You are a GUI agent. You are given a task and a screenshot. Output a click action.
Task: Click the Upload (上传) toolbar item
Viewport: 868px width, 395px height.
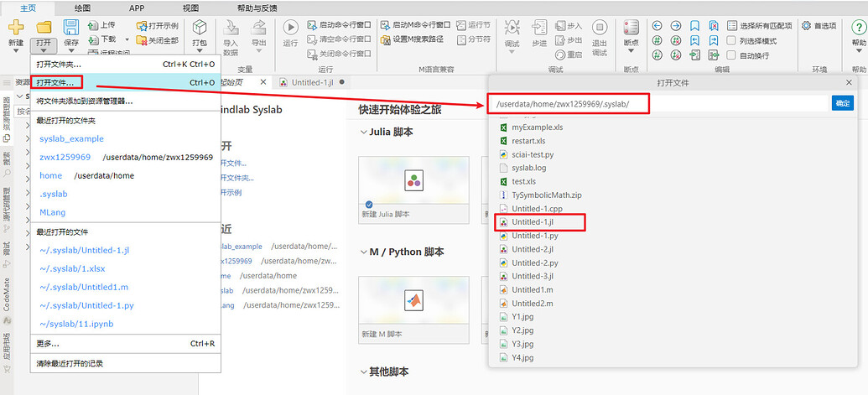[x=101, y=25]
